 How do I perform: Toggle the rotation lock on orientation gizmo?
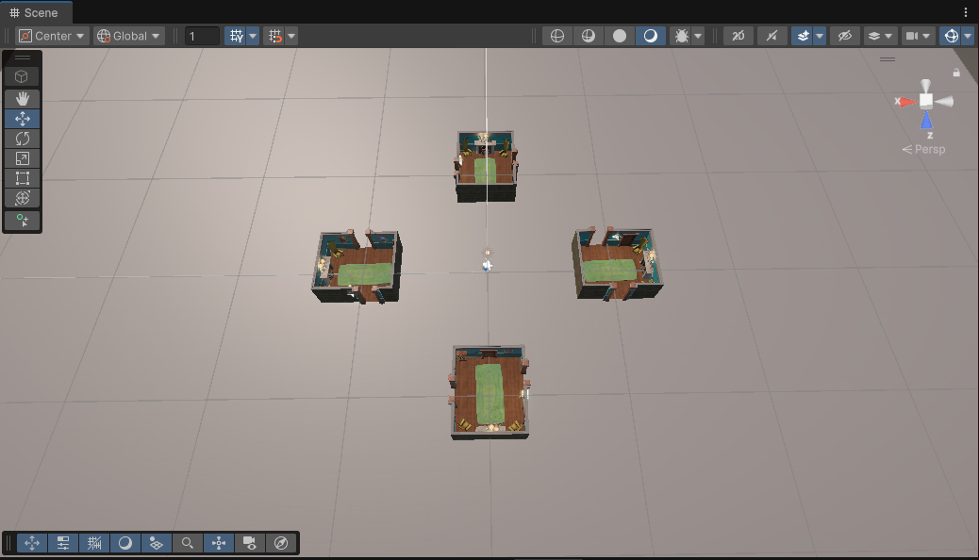pos(956,73)
